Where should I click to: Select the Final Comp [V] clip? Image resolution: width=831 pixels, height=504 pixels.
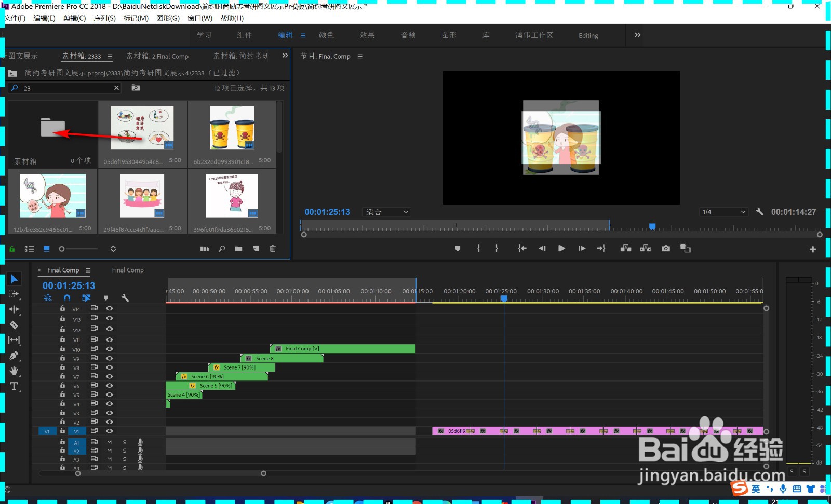[x=343, y=349]
